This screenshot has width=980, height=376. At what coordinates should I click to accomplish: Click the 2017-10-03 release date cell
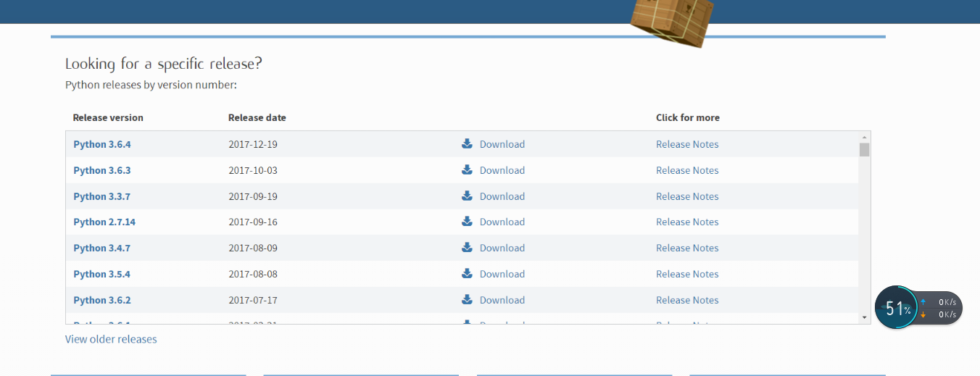(253, 170)
